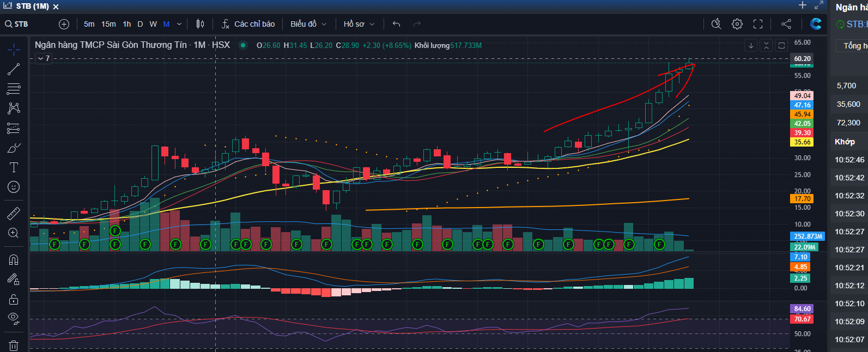Viewport: 868px width, 352px height.
Task: Open chart settings gear
Action: [737, 24]
